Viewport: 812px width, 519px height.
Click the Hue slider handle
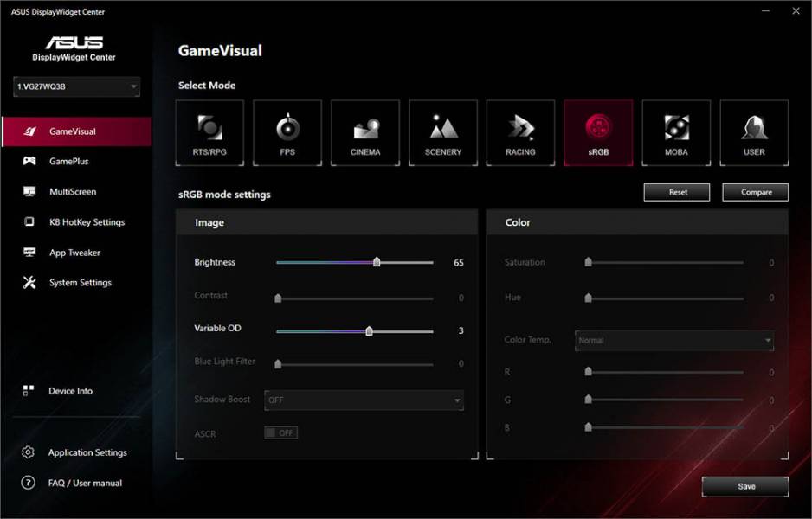[x=588, y=298]
